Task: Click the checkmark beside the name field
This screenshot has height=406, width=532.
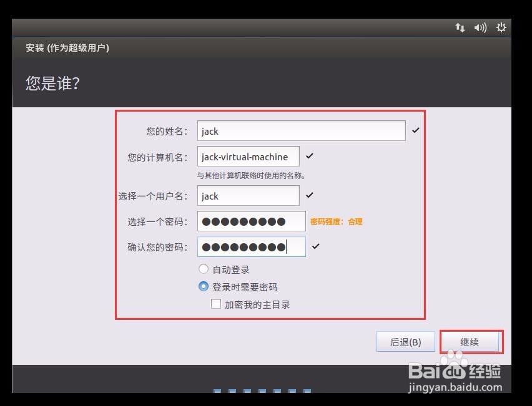Action: click(x=416, y=131)
